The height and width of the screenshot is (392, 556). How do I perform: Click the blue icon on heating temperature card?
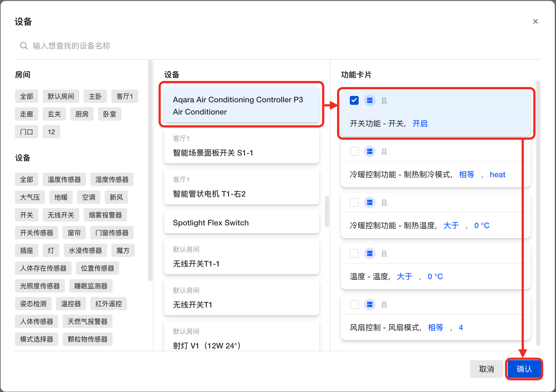pos(369,202)
